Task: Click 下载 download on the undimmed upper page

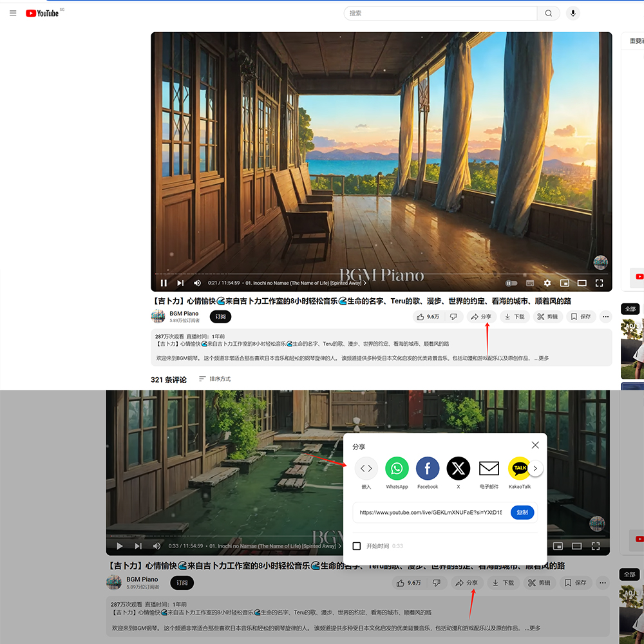Action: pyautogui.click(x=515, y=317)
